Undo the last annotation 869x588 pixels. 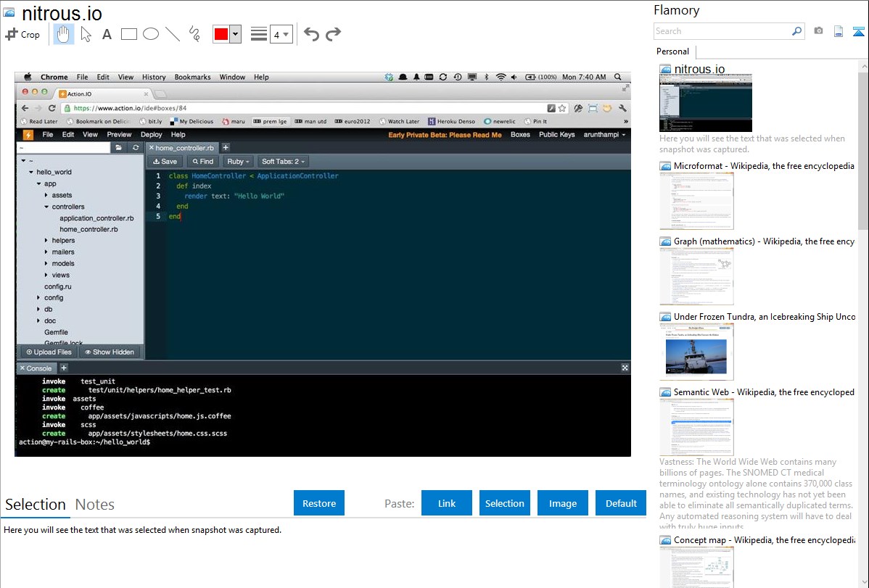coord(311,34)
